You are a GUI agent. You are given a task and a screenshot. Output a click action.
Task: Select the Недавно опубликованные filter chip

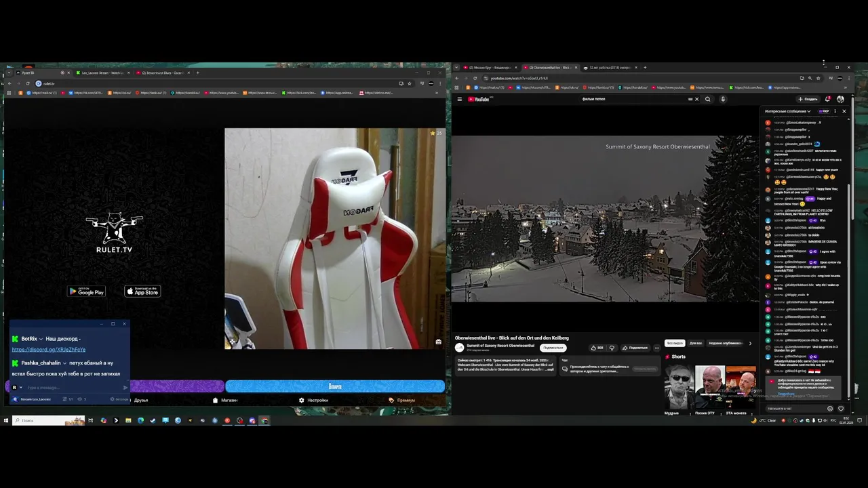(x=726, y=343)
